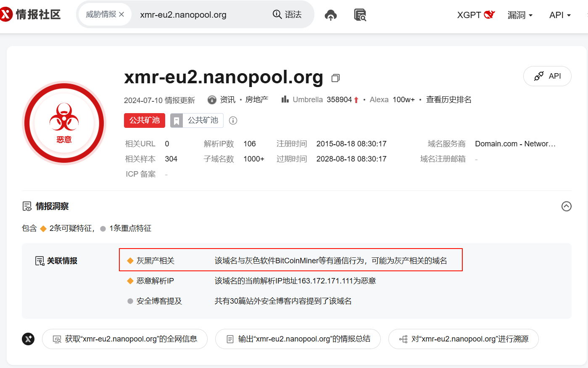Click the 相关样本 value 304

click(171, 159)
